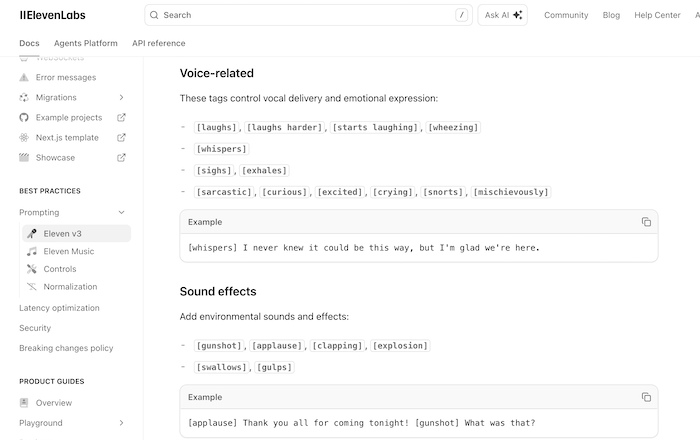Viewport: 700px width, 440px height.
Task: Expand the Playground section chevron
Action: 122,423
